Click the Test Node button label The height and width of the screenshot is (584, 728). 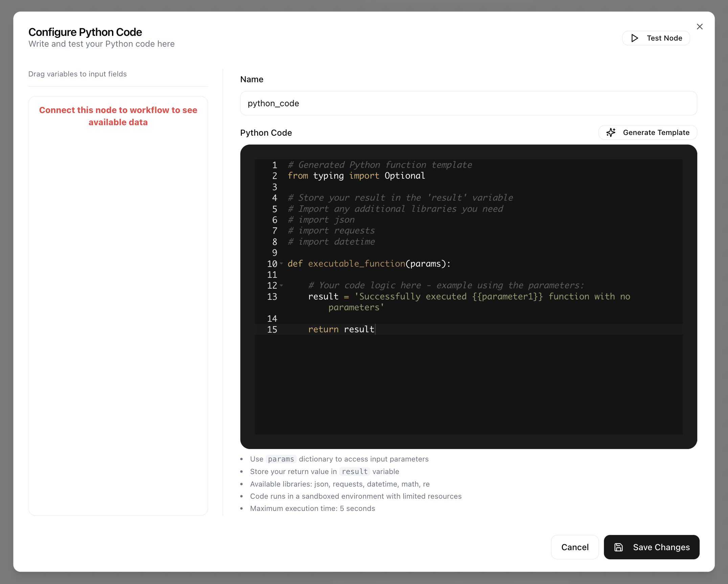[664, 38]
